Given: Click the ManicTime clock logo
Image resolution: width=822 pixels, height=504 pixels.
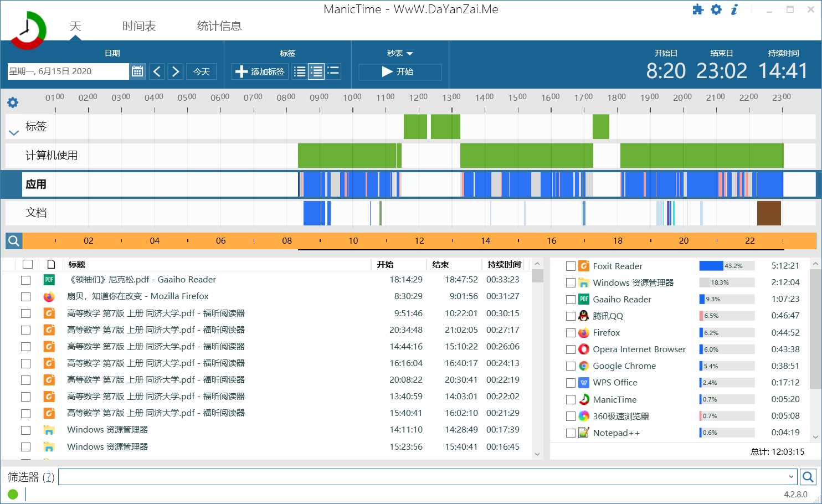Looking at the screenshot, I should (x=28, y=30).
